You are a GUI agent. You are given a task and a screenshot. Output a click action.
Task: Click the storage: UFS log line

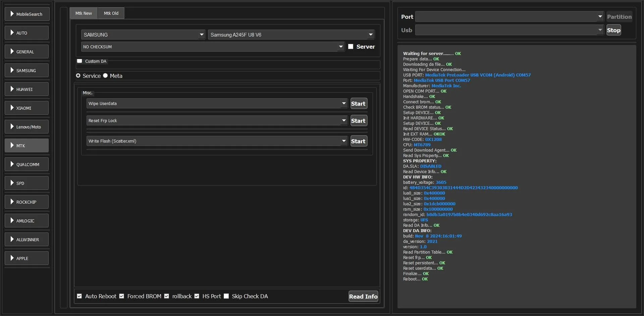(x=416, y=220)
